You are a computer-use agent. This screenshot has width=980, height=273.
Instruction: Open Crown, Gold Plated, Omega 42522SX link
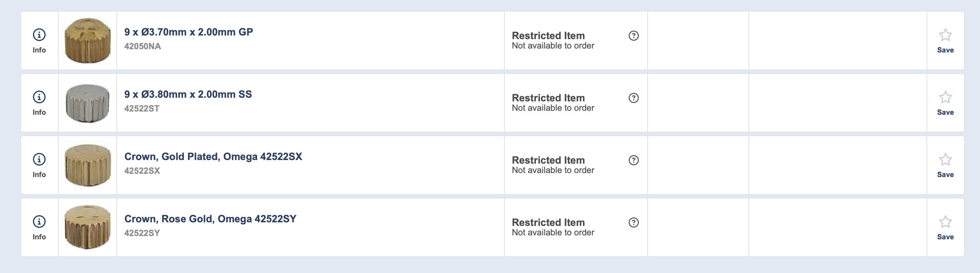(213, 156)
